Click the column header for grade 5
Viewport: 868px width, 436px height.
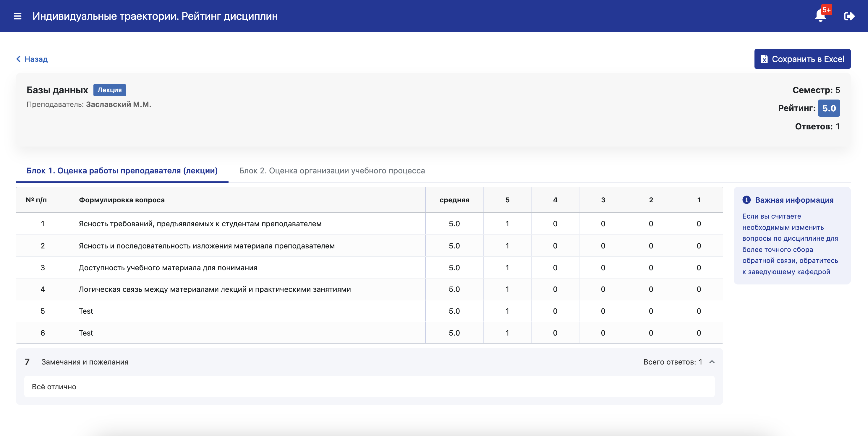[x=507, y=200]
